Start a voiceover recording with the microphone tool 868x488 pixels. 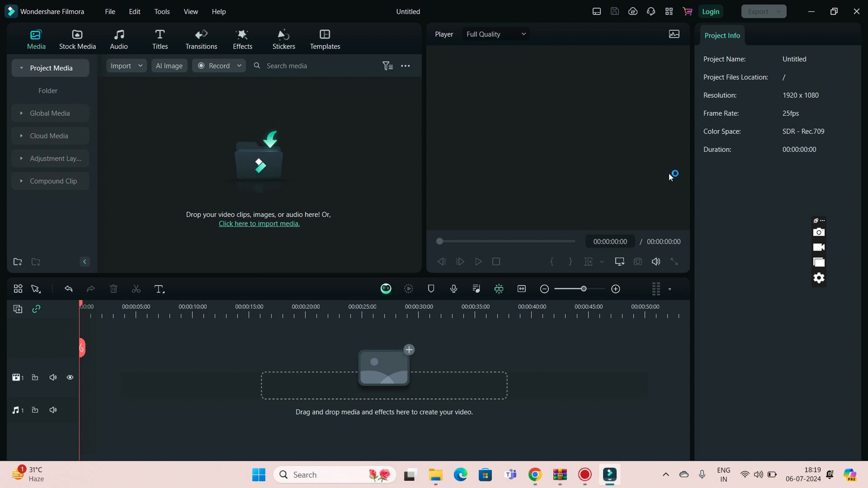pyautogui.click(x=454, y=289)
